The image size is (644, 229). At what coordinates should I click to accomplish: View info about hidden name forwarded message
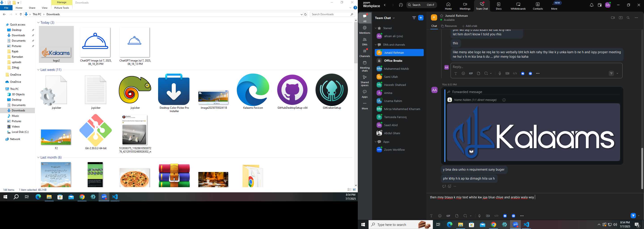pyautogui.click(x=504, y=100)
